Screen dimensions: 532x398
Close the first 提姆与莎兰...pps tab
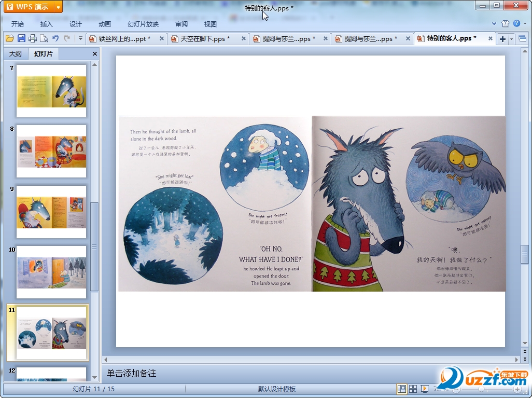click(326, 39)
